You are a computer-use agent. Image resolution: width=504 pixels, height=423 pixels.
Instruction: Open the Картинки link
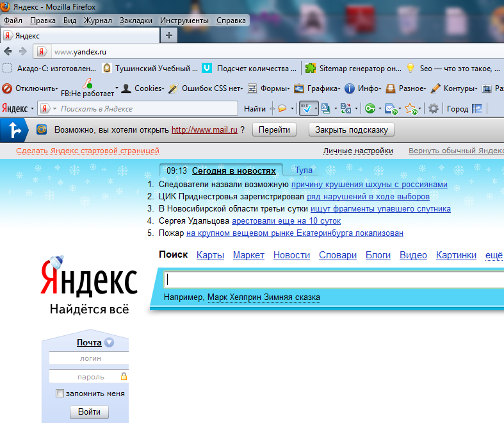(x=456, y=255)
